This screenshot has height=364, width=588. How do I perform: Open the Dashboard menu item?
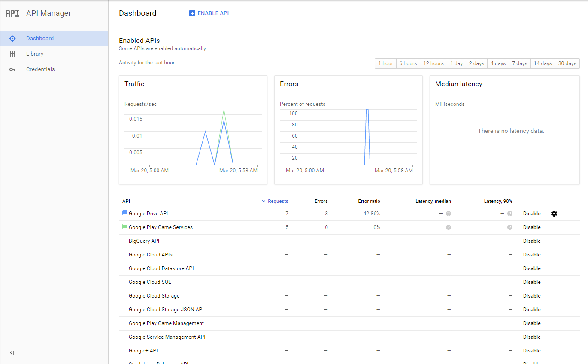tap(54, 39)
